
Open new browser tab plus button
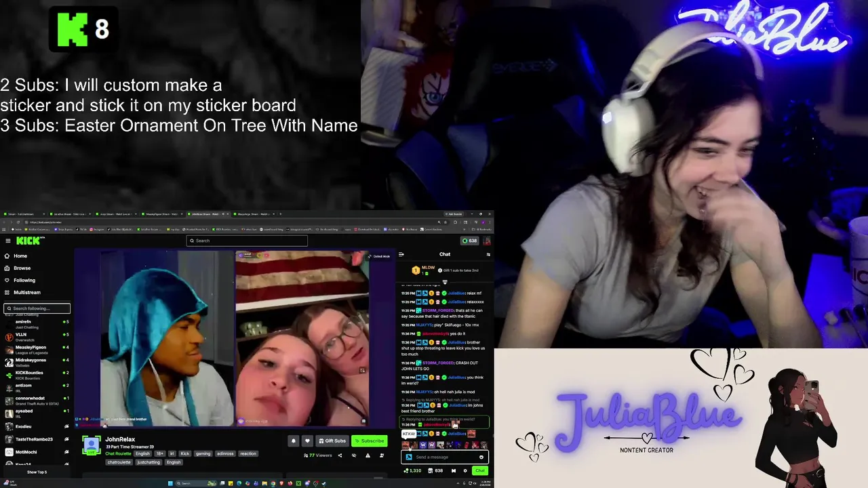280,214
